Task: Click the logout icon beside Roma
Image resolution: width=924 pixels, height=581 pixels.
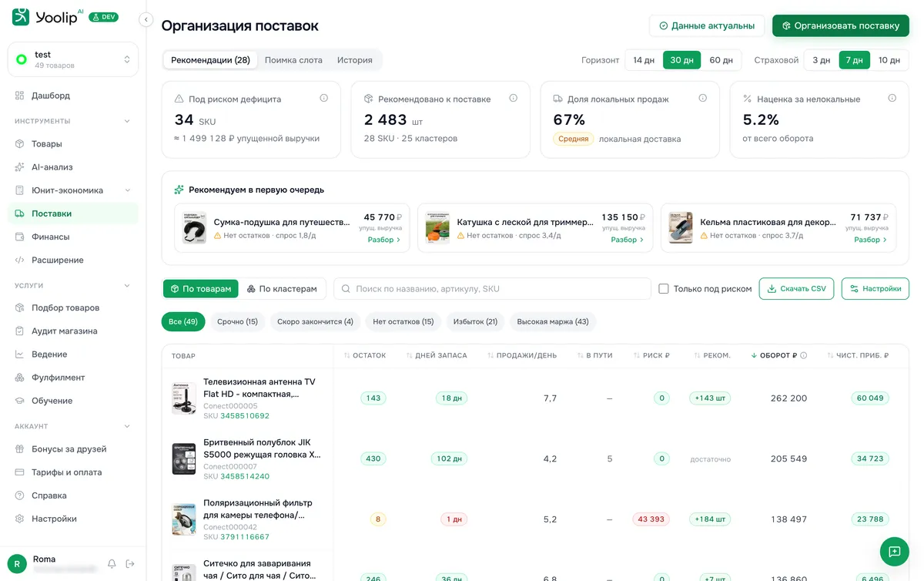Action: [130, 564]
